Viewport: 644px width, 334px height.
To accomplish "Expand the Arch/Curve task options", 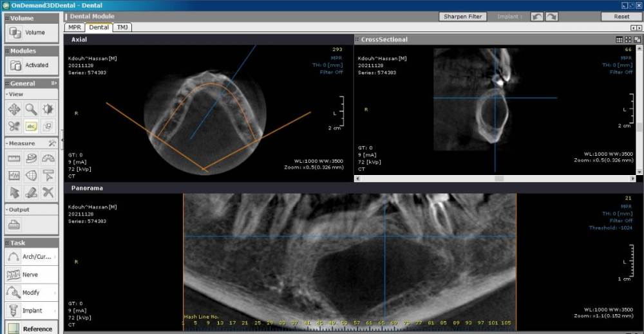I will point(55,257).
